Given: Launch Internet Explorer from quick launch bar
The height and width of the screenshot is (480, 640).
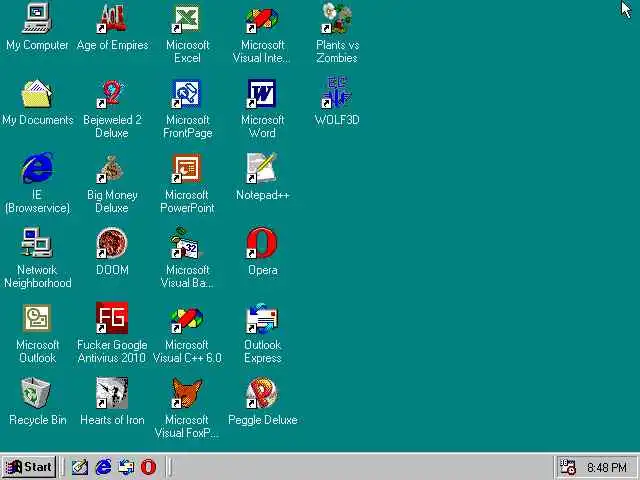Looking at the screenshot, I should pos(103,467).
